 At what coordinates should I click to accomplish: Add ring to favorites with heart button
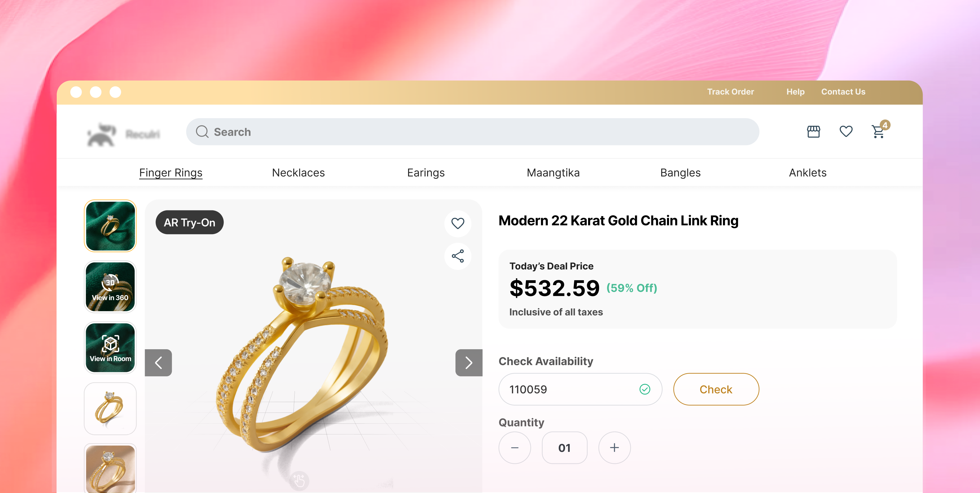[x=458, y=223]
